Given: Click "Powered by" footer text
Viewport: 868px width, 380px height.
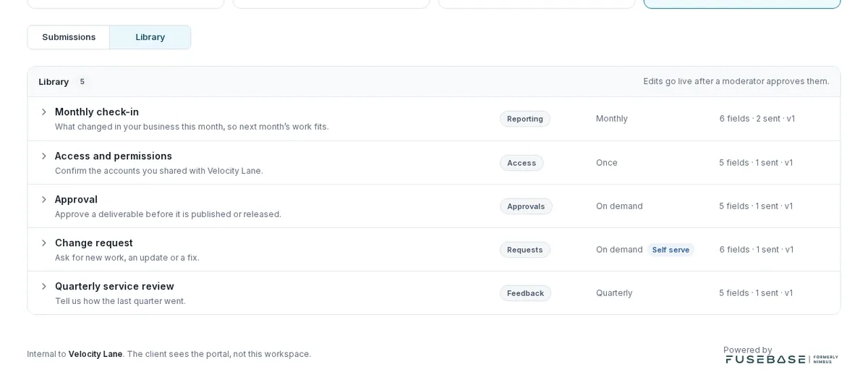Looking at the screenshot, I should tap(748, 350).
